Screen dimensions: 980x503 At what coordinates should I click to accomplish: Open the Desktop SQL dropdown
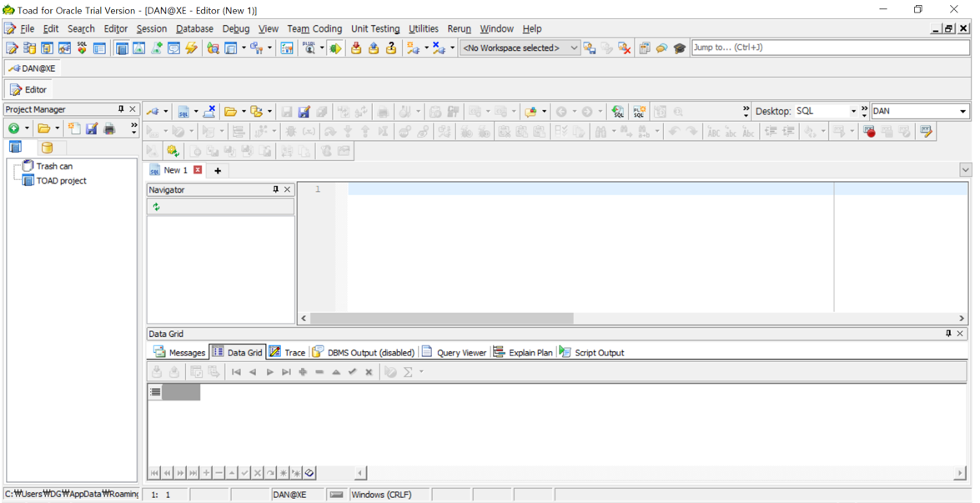[x=854, y=111]
